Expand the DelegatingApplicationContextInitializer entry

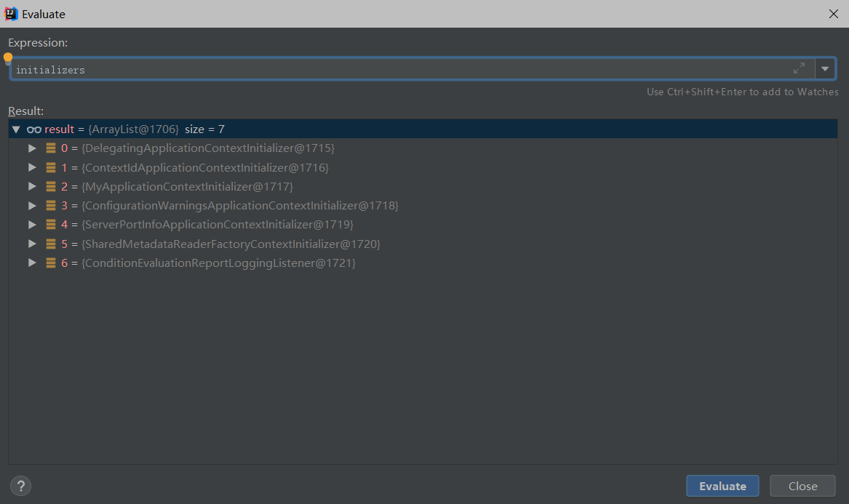pyautogui.click(x=32, y=148)
